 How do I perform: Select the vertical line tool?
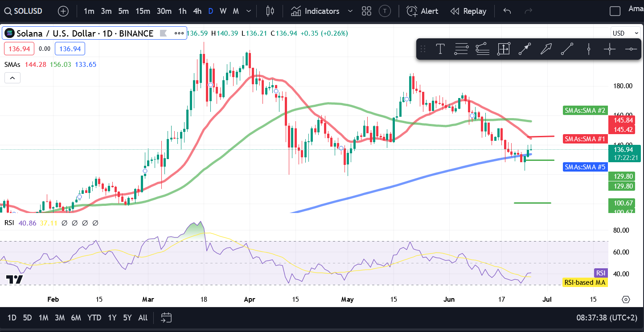click(589, 49)
